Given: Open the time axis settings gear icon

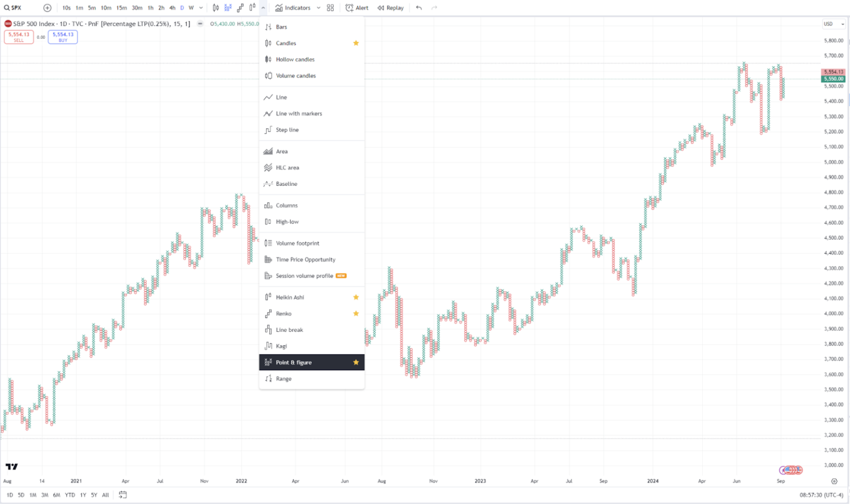Looking at the screenshot, I should coord(834,481).
